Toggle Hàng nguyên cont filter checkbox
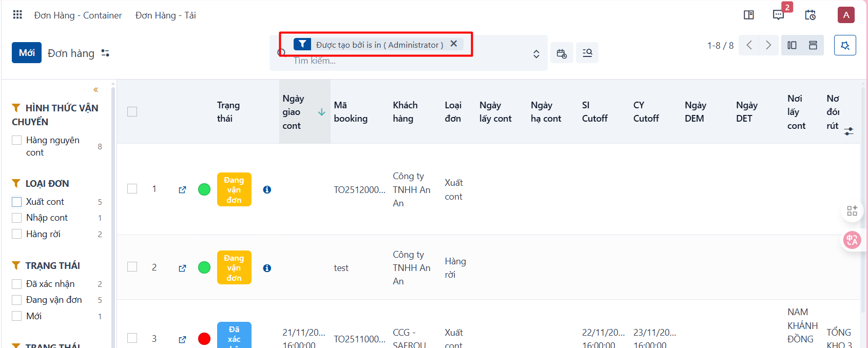868x348 pixels. 17,140
